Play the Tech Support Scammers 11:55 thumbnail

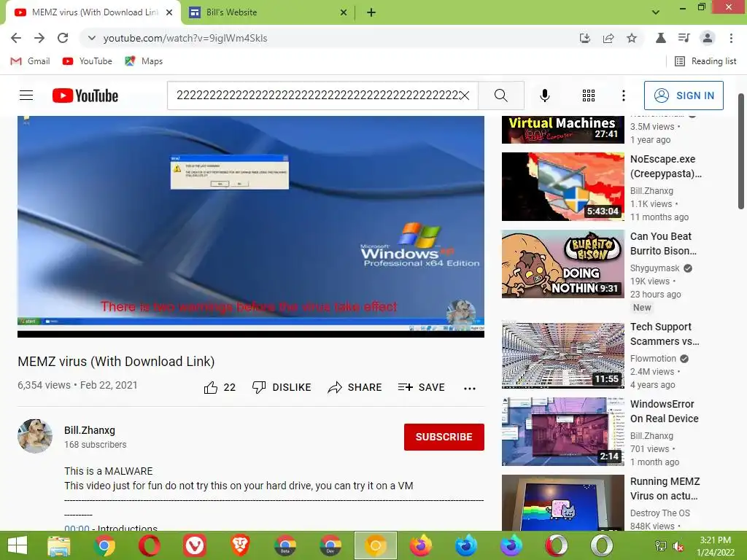click(x=562, y=355)
